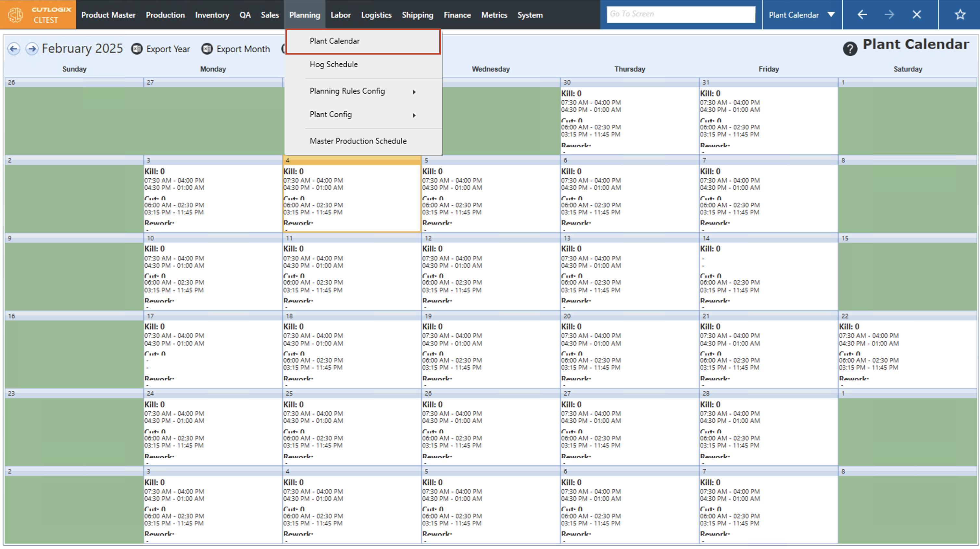The width and height of the screenshot is (980, 549).
Task: Click Export Month excel icon
Action: 207,49
